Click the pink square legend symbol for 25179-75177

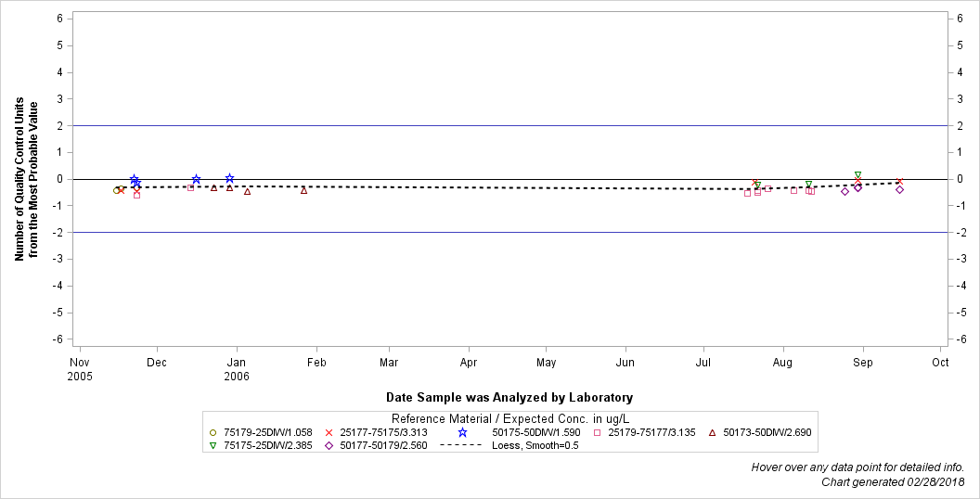pyautogui.click(x=598, y=432)
